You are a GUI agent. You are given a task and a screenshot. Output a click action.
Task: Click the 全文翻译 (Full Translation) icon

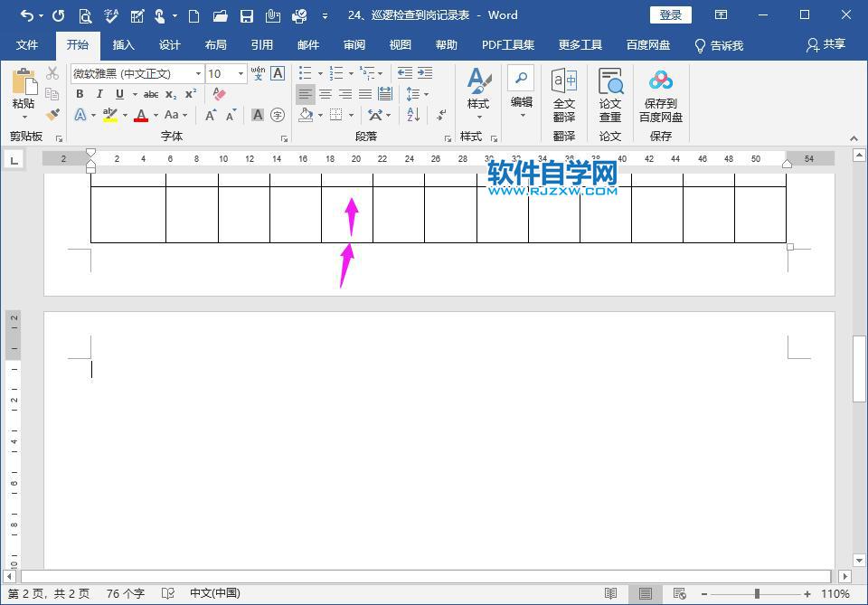point(562,81)
